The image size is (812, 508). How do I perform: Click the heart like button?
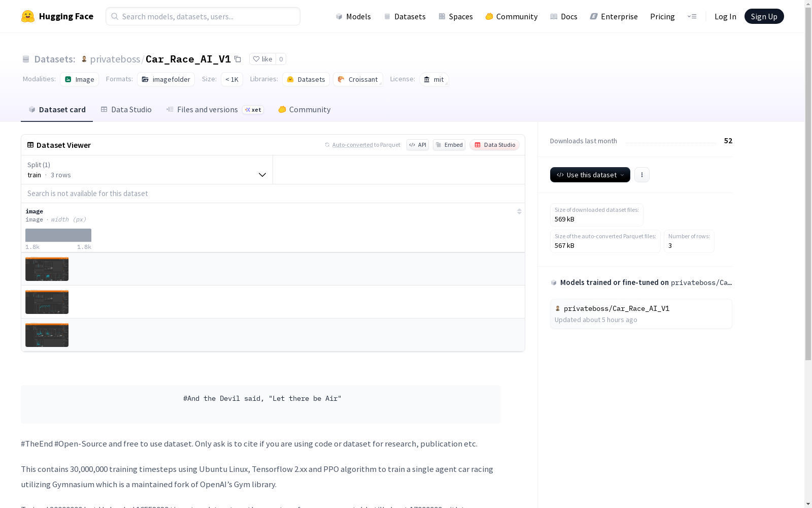pos(262,59)
